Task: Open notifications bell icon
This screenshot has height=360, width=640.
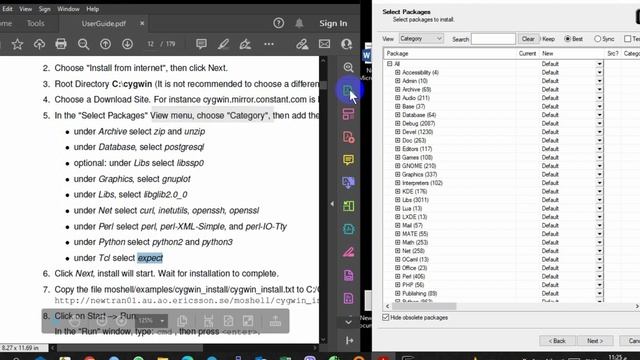Action: click(299, 23)
